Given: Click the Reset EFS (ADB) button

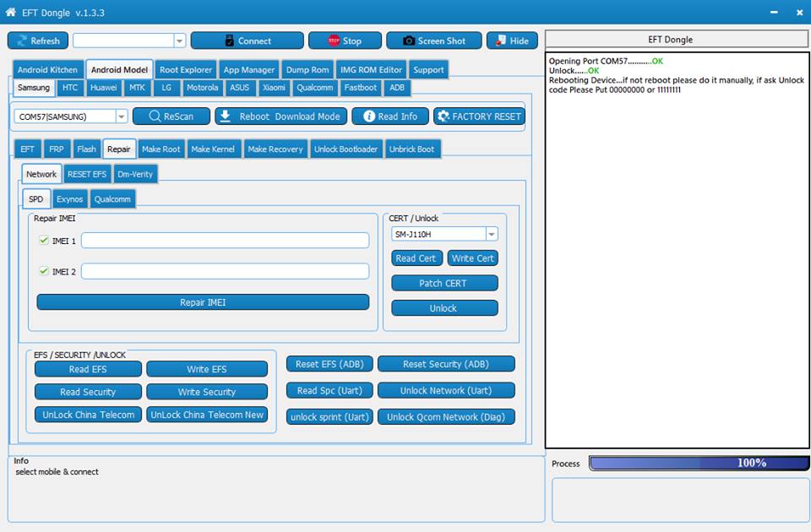Looking at the screenshot, I should (329, 364).
